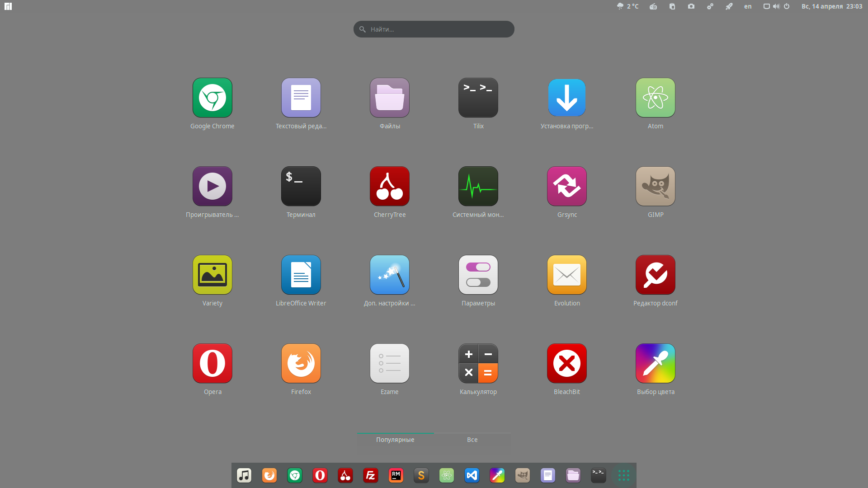Open Atom from the dock
This screenshot has height=488, width=868.
point(447,475)
